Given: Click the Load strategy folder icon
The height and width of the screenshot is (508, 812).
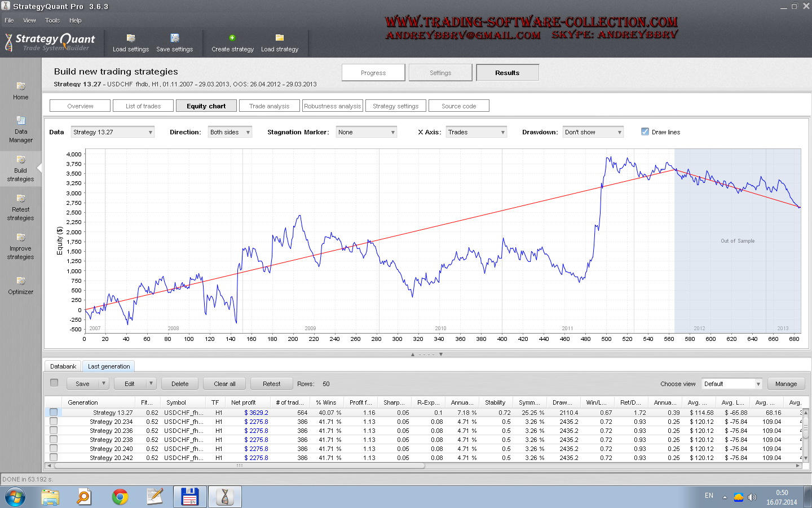Looking at the screenshot, I should tap(280, 38).
